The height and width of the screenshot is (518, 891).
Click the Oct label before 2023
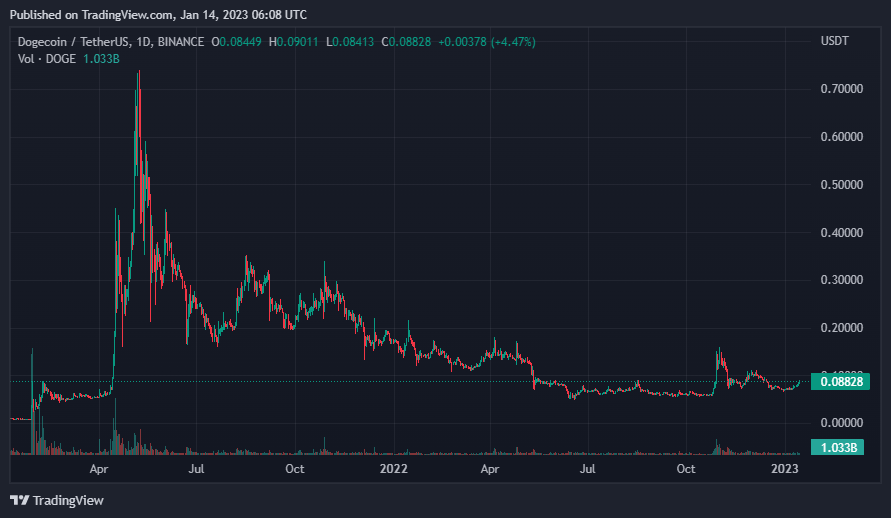coord(686,469)
